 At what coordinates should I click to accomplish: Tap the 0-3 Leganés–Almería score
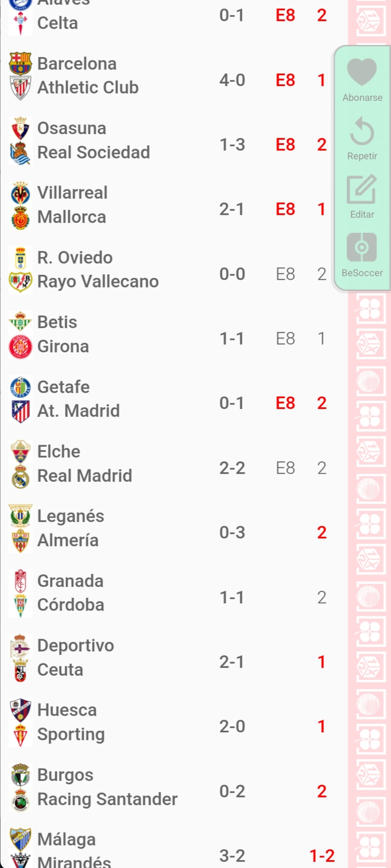[232, 532]
